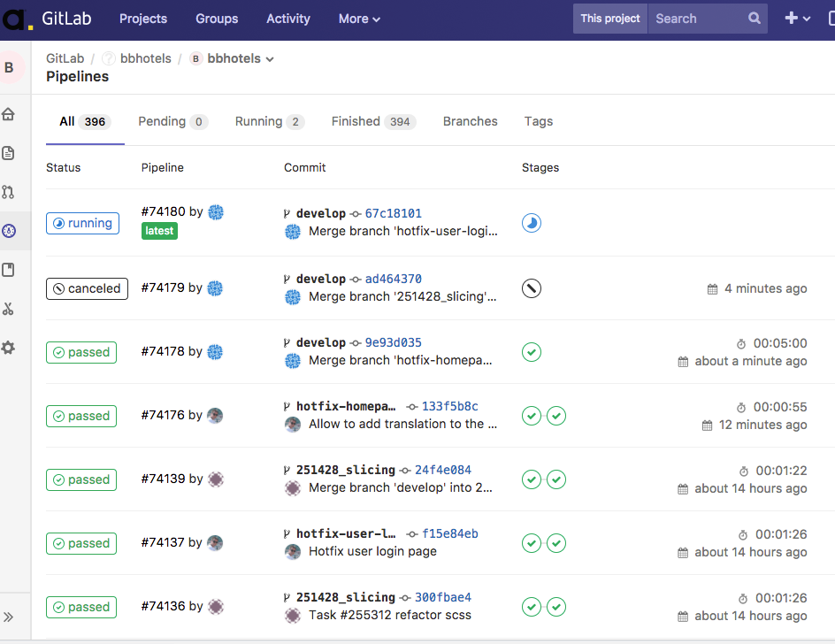
Task: Open Groups in the top navigation
Action: coord(217,19)
